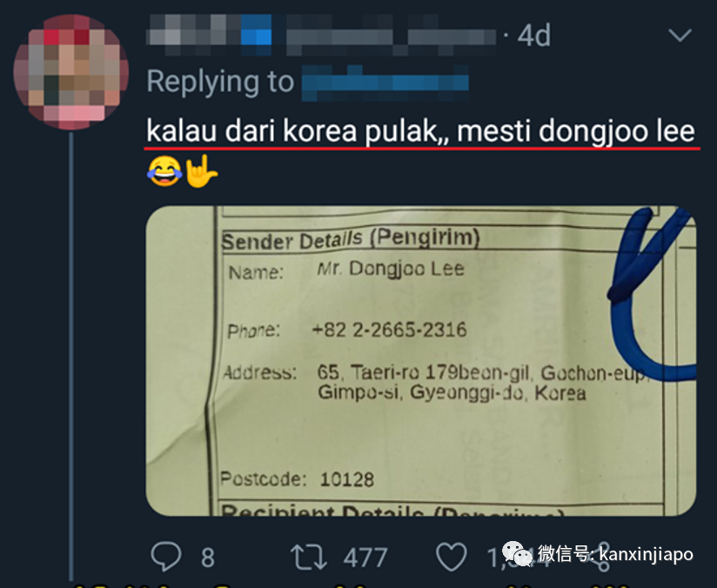Screen dimensions: 717x588
Task: Click the blurred handle after Replying to
Action: click(x=385, y=83)
